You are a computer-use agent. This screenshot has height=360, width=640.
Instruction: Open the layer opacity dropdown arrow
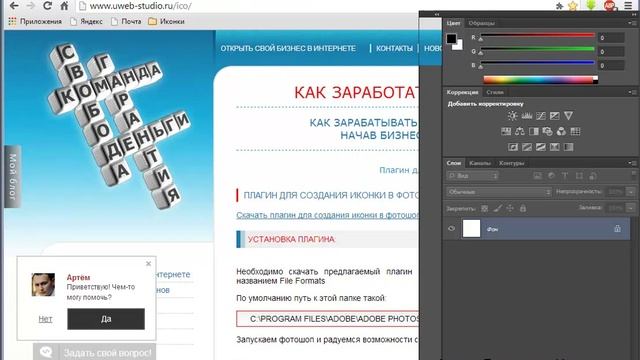click(631, 192)
